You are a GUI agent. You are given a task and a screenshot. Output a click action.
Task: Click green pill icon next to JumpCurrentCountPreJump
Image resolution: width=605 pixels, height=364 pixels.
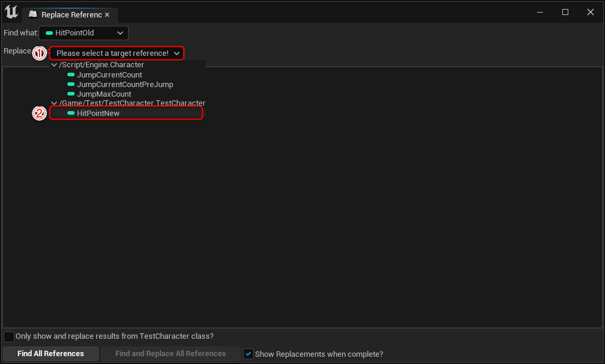point(71,84)
